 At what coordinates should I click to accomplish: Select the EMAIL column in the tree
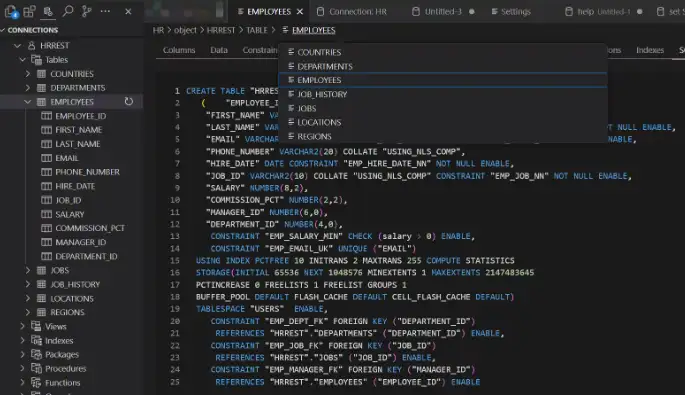click(67, 158)
